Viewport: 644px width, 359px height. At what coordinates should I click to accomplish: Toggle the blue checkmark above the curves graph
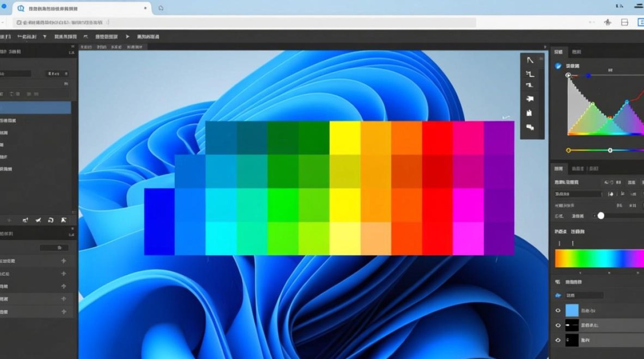[558, 66]
